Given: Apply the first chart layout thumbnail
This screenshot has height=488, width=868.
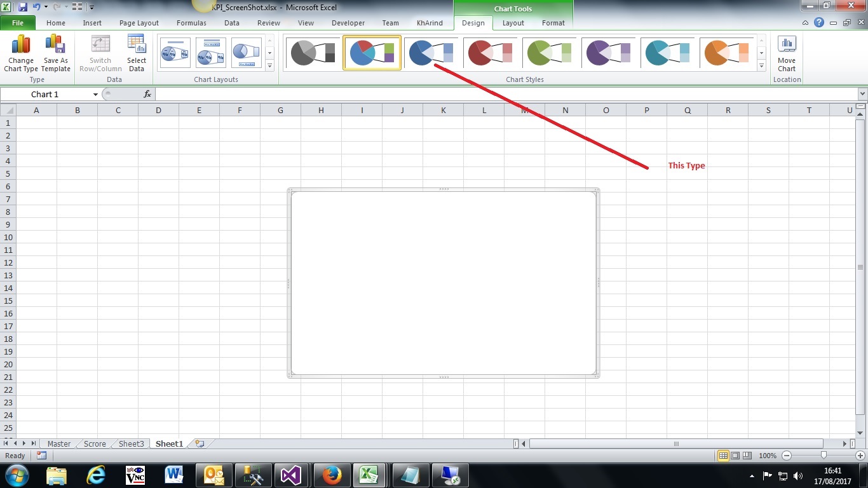Looking at the screenshot, I should tap(175, 53).
